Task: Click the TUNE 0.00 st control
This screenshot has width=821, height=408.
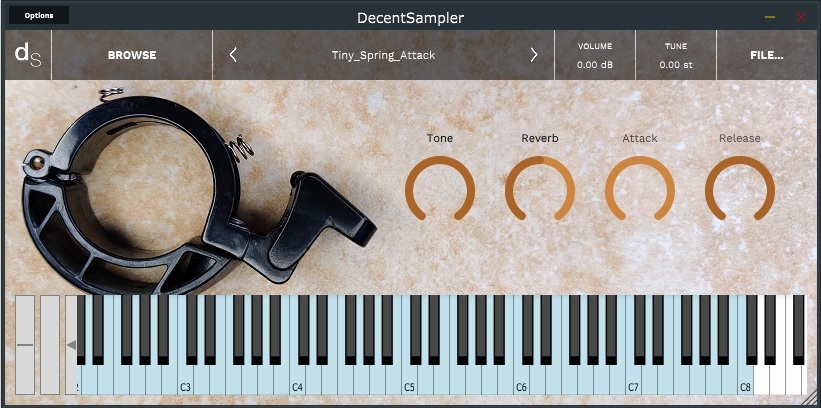Action: click(675, 55)
